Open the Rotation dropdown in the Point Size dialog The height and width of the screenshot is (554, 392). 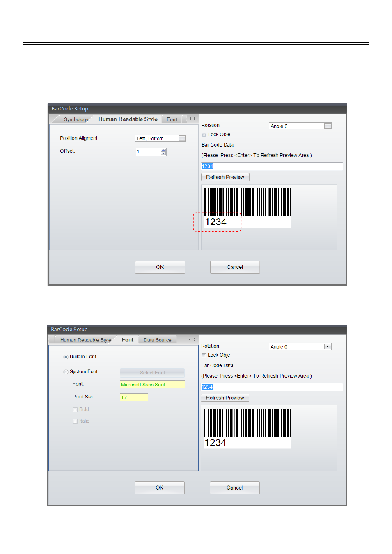(300, 347)
